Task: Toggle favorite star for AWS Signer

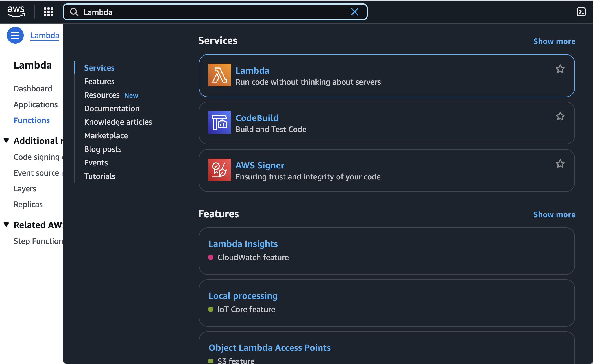Action: pos(560,164)
